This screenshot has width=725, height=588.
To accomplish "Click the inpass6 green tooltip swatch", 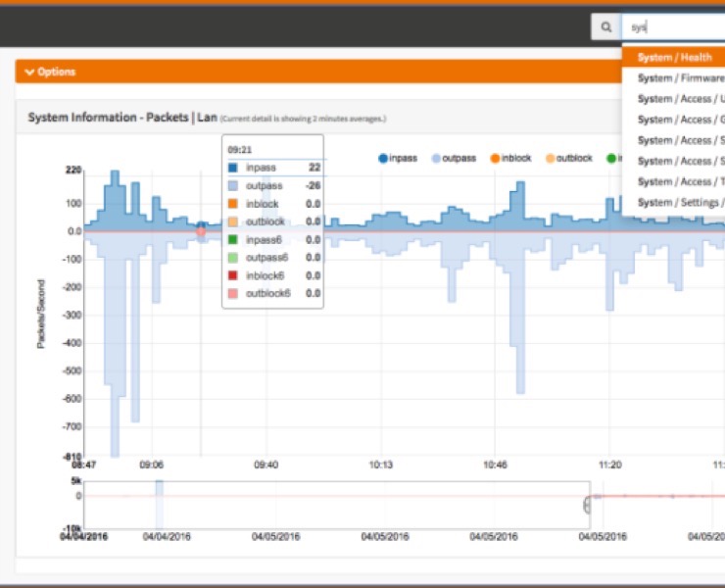I will (233, 240).
